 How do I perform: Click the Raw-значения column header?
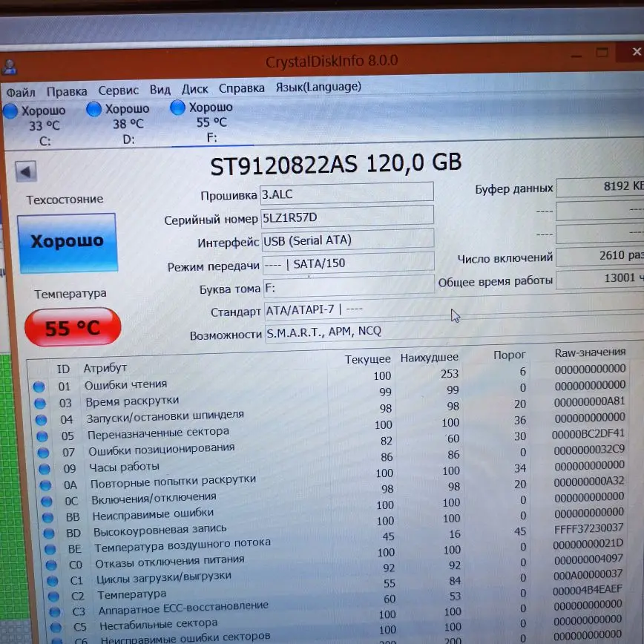(x=590, y=352)
